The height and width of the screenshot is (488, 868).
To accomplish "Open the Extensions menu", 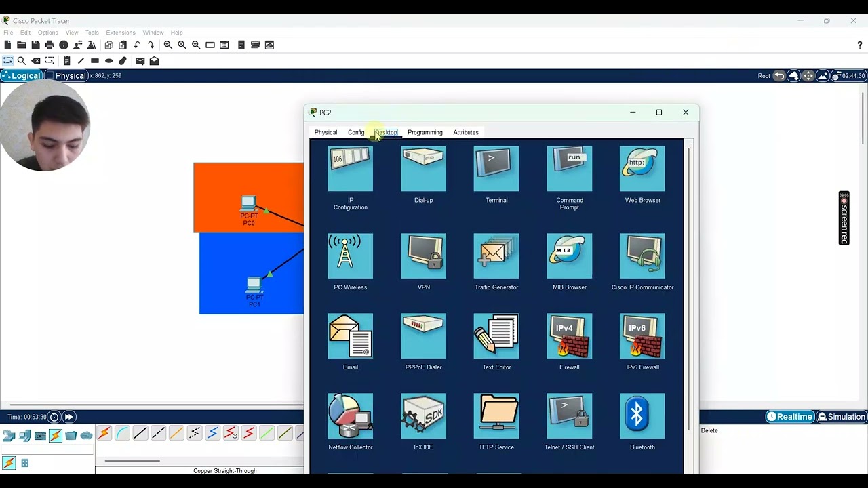I will coord(120,33).
